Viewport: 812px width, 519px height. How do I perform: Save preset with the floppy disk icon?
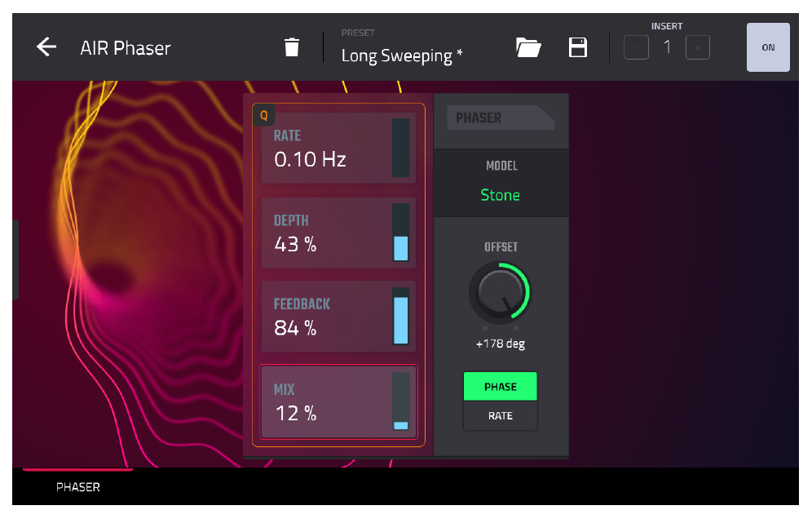tap(577, 47)
